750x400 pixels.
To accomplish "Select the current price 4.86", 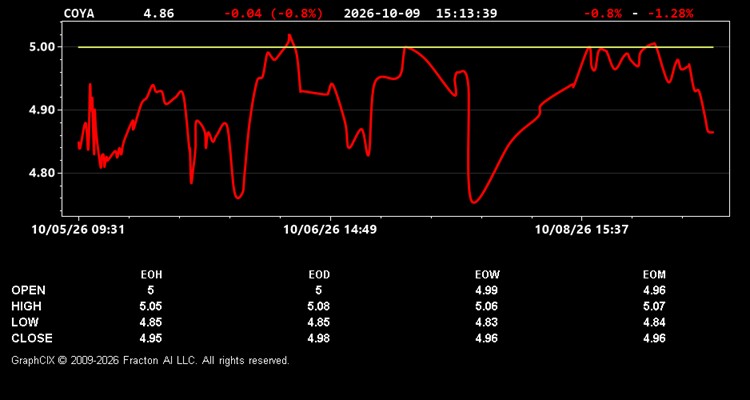I will pos(159,13).
